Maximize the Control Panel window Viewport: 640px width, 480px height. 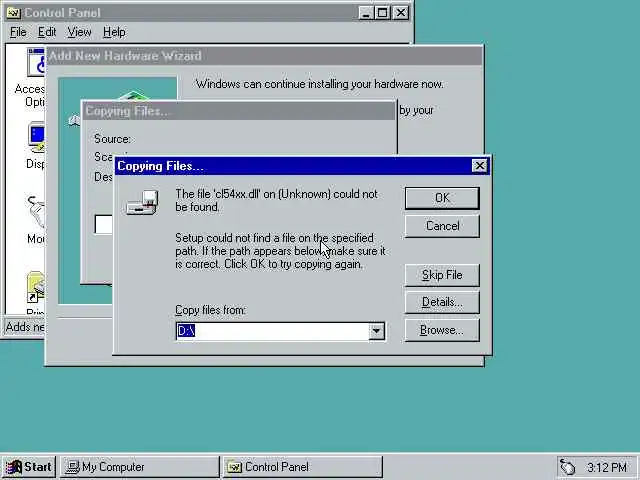coord(382,13)
